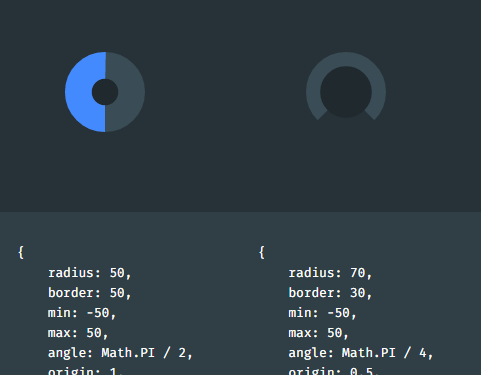Click 'max: 50,' in the right code block
The width and height of the screenshot is (481, 375).
tap(318, 333)
